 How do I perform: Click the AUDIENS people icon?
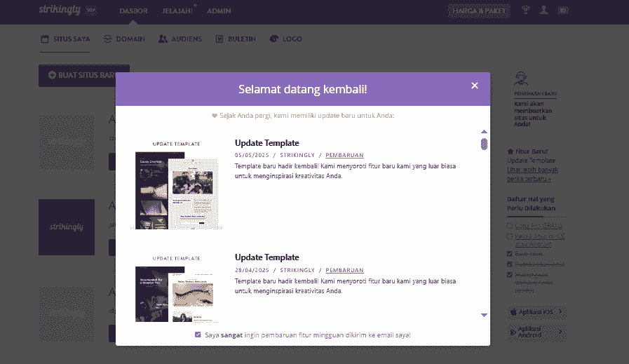tap(163, 39)
